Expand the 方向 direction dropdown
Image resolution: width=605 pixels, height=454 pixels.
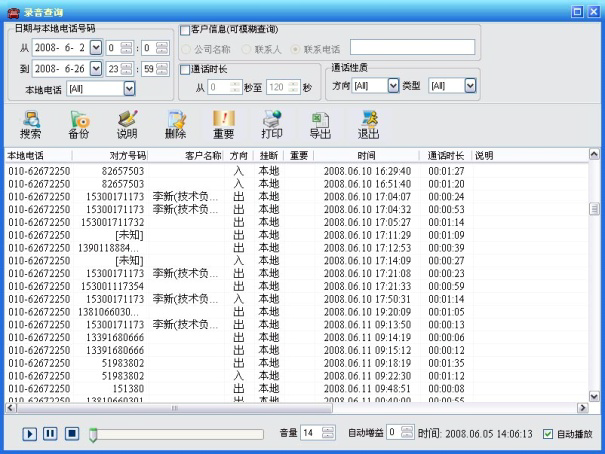coord(393,86)
